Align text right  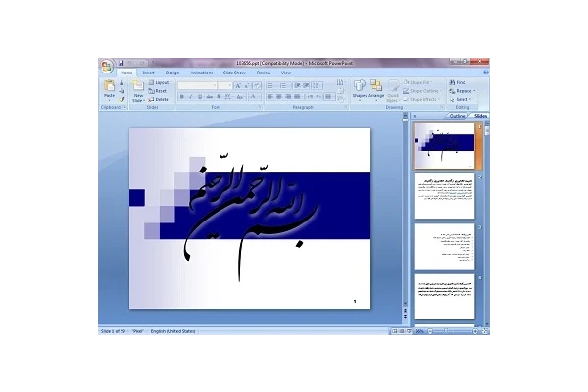pos(288,97)
